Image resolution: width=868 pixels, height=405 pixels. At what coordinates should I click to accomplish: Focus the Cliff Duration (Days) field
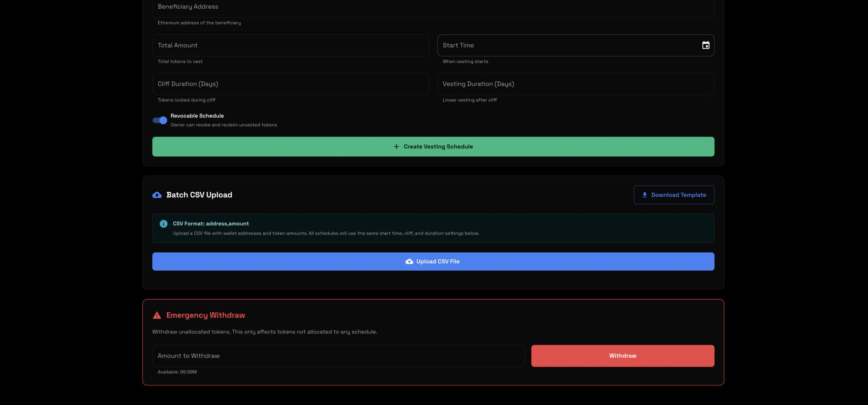(290, 84)
